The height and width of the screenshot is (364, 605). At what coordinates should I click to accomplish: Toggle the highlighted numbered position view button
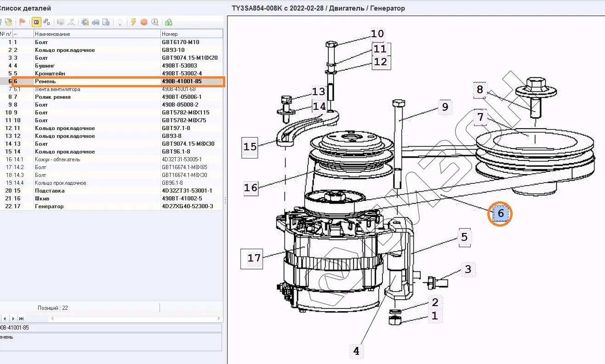pyautogui.click(x=36, y=22)
